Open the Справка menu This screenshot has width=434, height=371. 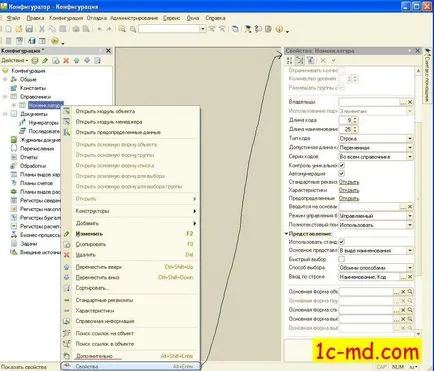coord(215,18)
